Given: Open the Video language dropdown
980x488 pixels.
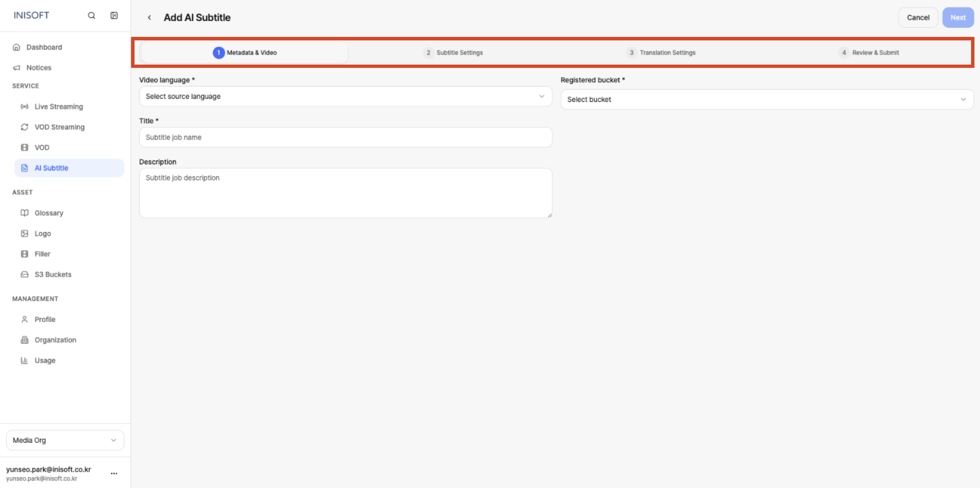Looking at the screenshot, I should point(346,96).
